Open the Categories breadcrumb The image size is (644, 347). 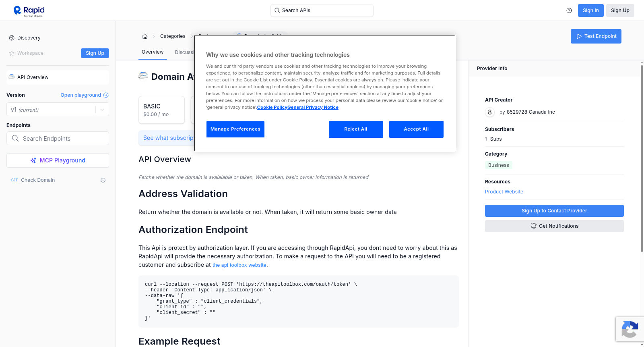(x=173, y=36)
